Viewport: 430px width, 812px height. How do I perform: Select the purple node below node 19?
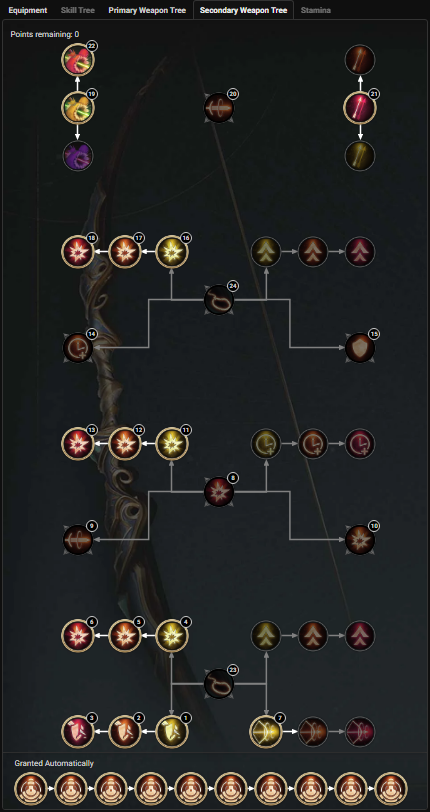coord(78,155)
